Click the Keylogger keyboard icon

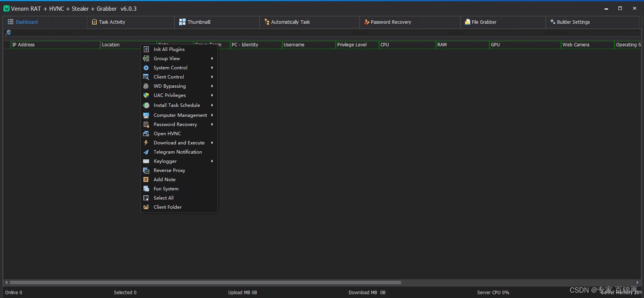point(146,161)
